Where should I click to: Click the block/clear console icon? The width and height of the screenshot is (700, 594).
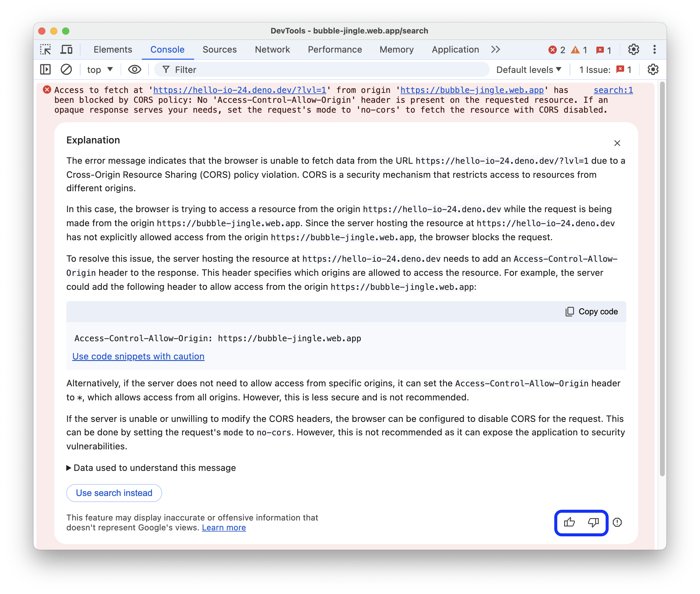[x=66, y=71]
